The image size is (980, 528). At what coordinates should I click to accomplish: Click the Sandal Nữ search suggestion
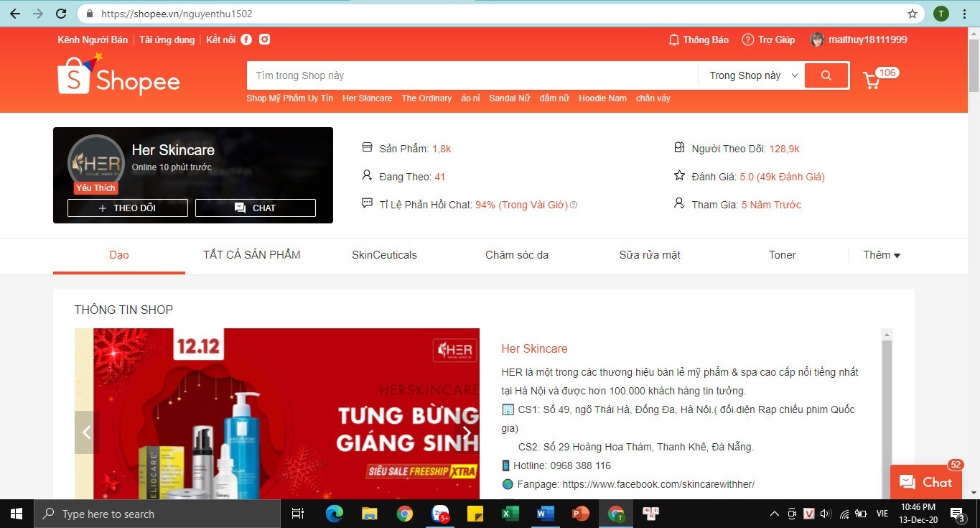(510, 98)
